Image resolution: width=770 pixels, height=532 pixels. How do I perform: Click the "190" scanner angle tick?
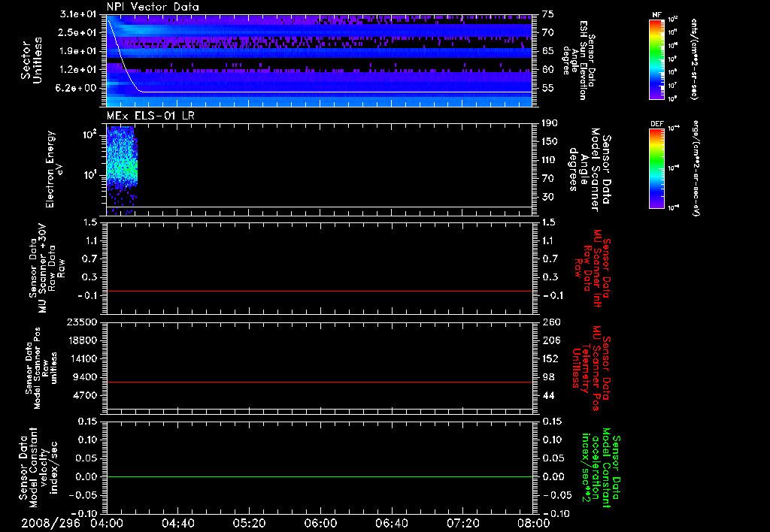[x=550, y=123]
